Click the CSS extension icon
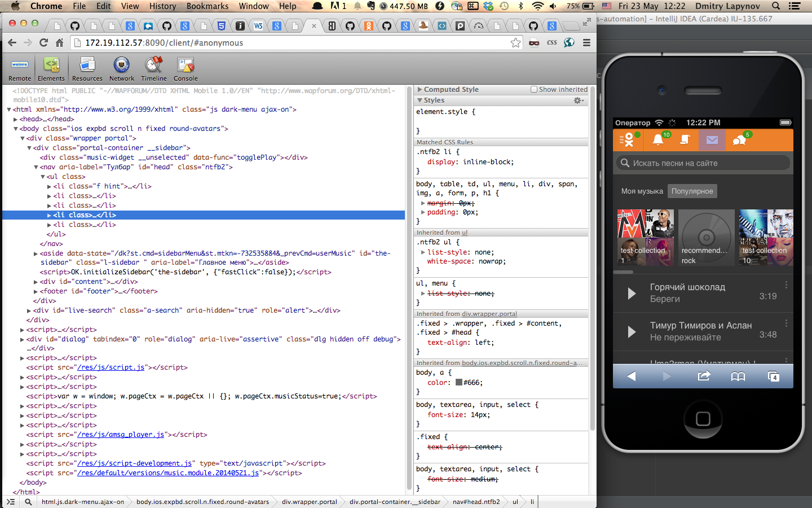Image resolution: width=812 pixels, height=508 pixels. 551,42
